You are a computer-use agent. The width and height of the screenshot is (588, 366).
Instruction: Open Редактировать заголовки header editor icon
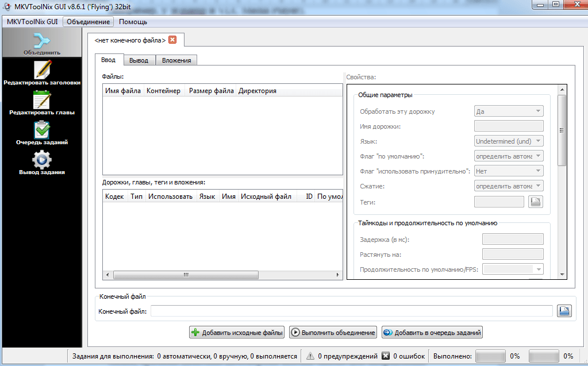point(42,70)
